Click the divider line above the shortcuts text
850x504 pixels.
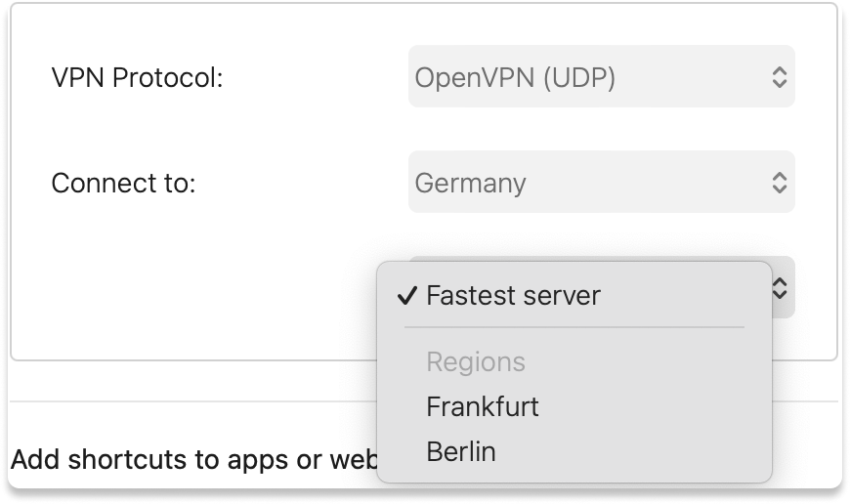(195, 400)
